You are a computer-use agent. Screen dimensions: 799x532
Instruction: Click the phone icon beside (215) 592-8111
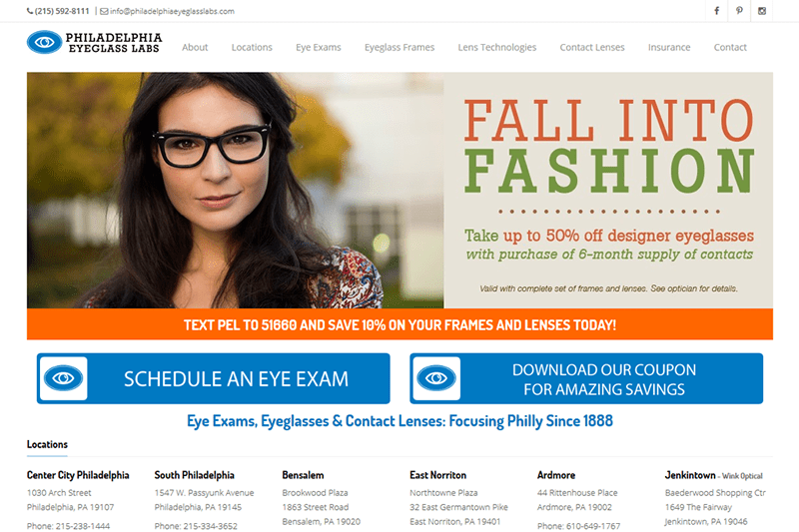point(30,11)
